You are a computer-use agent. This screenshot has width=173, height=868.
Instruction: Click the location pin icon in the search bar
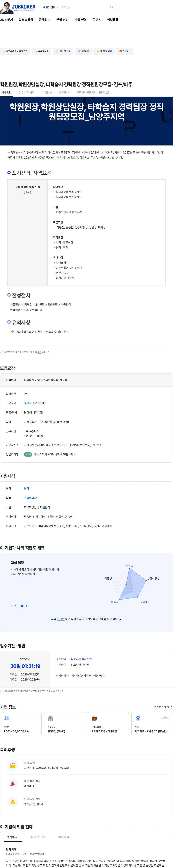[44, 7]
